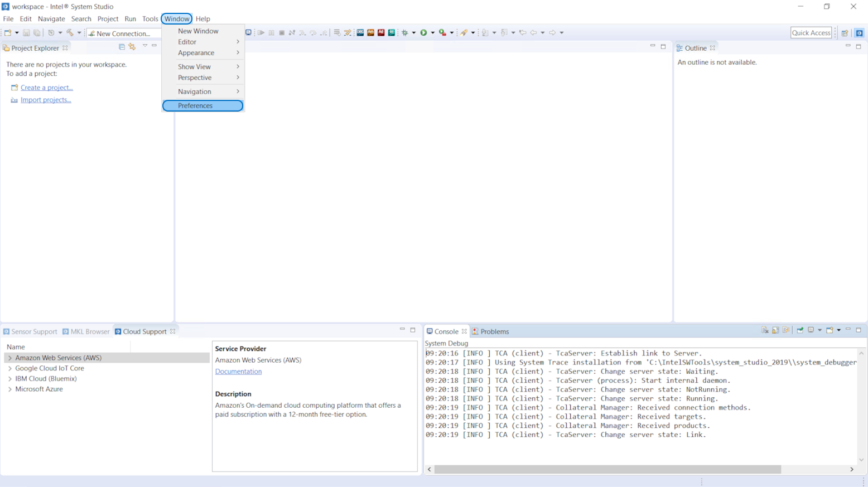This screenshot has width=868, height=487.
Task: Click the Terminate stop icon
Action: 282,33
